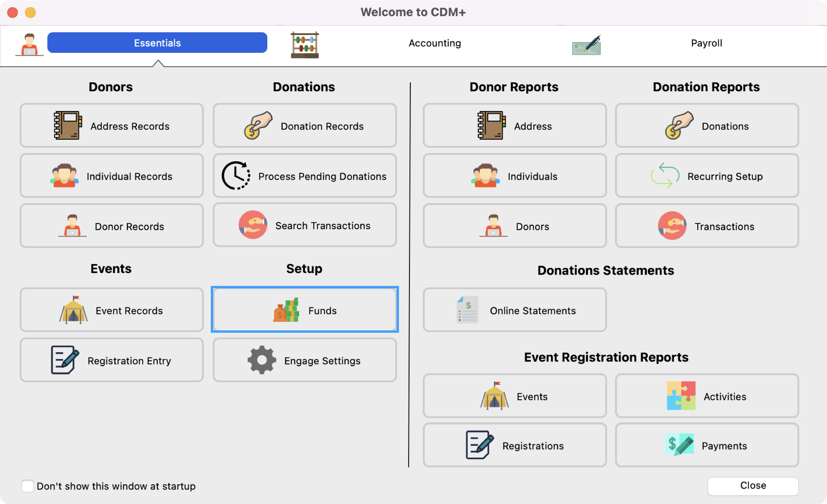Screen dimensions: 827x504
Task: Select the Essentials tab
Action: (157, 43)
